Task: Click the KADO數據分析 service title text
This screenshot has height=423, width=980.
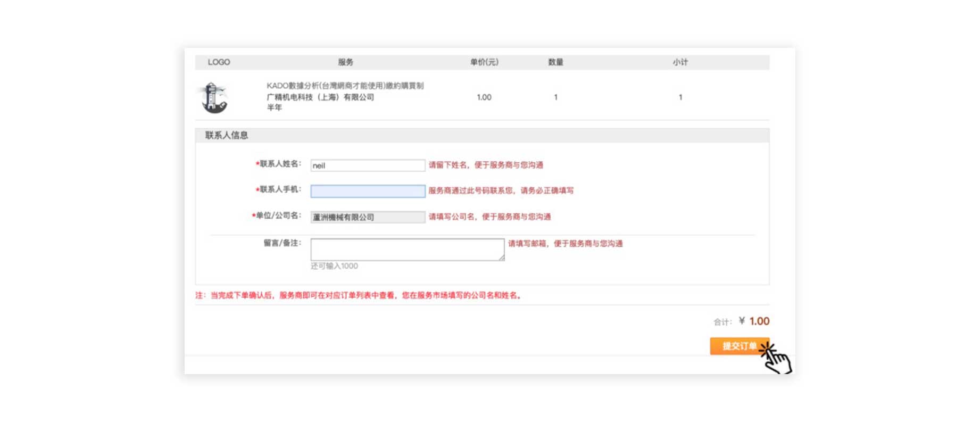Action: [345, 86]
